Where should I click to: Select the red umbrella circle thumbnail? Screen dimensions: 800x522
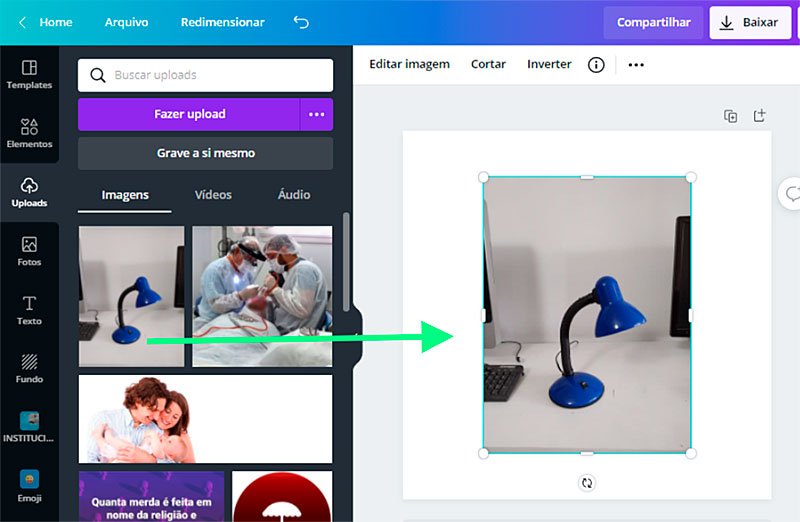click(x=282, y=496)
